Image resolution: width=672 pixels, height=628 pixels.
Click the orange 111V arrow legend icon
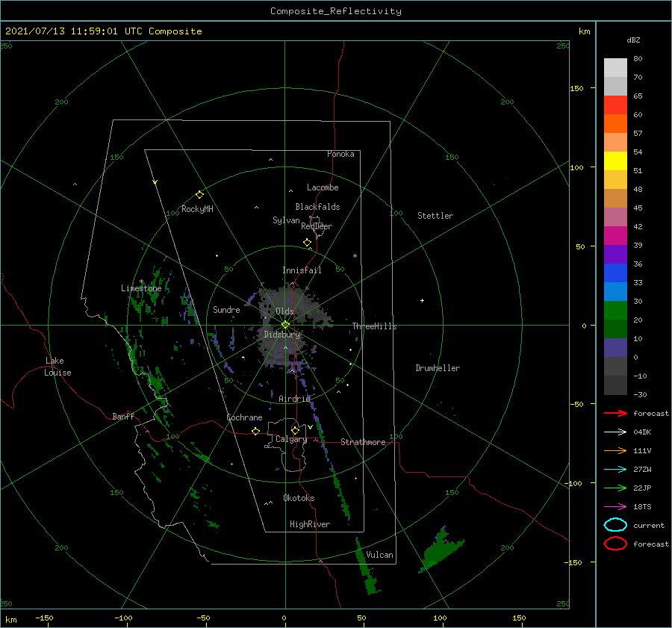(615, 450)
